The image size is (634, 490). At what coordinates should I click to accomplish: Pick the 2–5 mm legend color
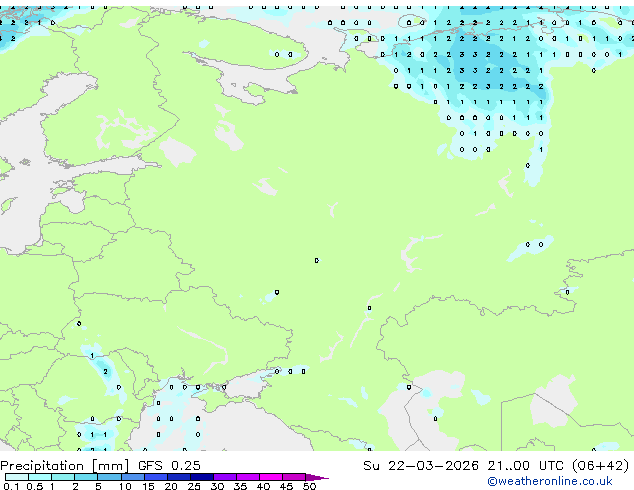(x=86, y=477)
